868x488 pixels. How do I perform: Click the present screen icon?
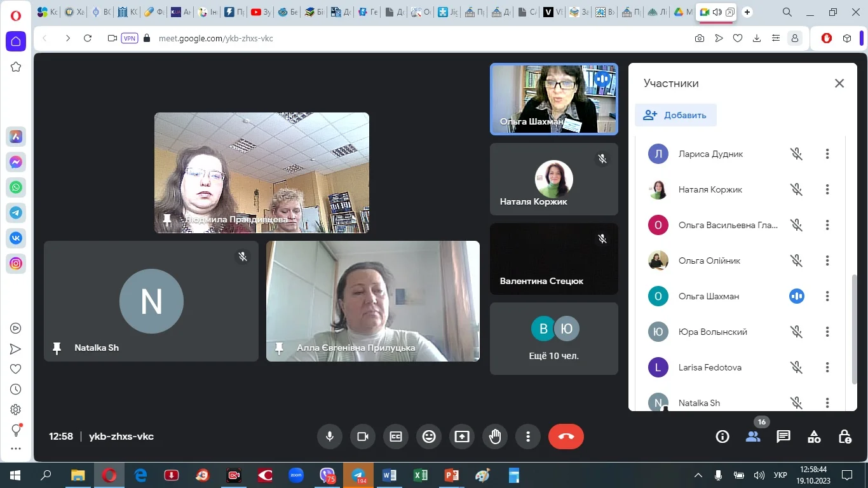462,437
